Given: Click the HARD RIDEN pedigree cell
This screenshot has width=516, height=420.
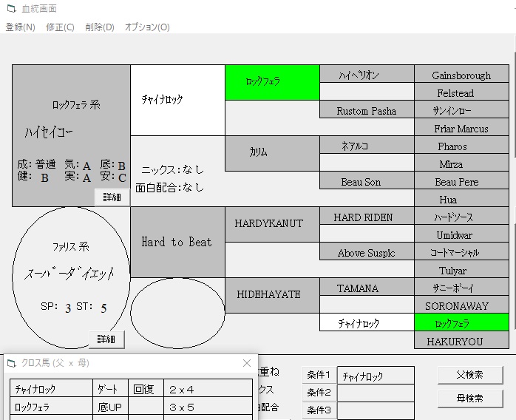Looking at the screenshot, I should 367,216.
